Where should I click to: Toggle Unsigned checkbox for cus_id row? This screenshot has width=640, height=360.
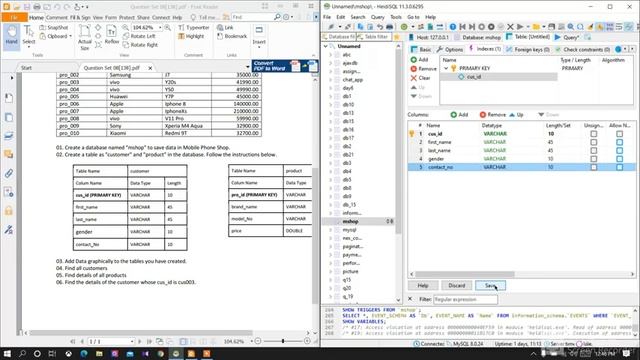click(593, 134)
